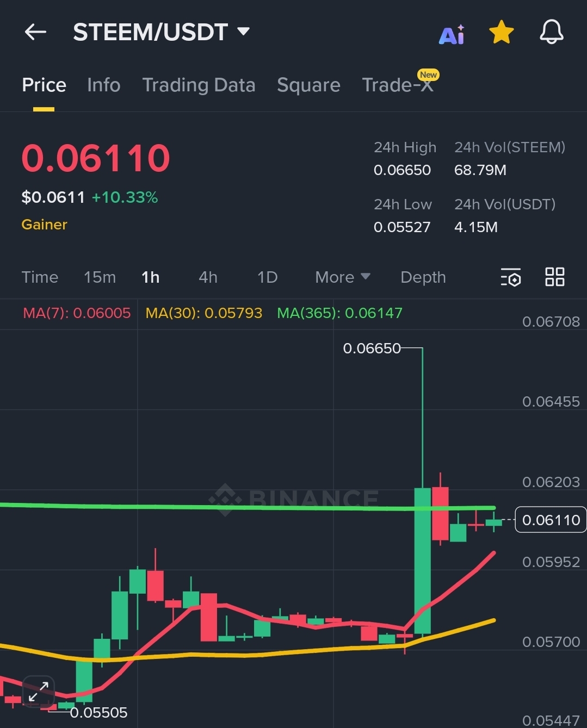Tap the MA(30): 0.05793 indicator label

pyautogui.click(x=204, y=313)
